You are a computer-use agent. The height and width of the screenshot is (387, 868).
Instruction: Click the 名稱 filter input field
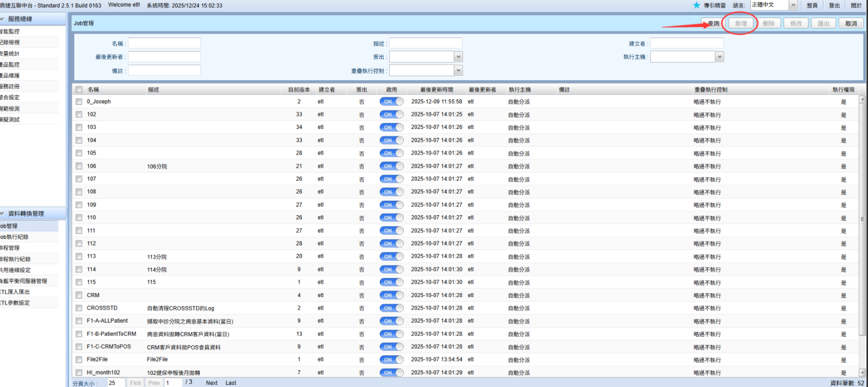point(164,43)
